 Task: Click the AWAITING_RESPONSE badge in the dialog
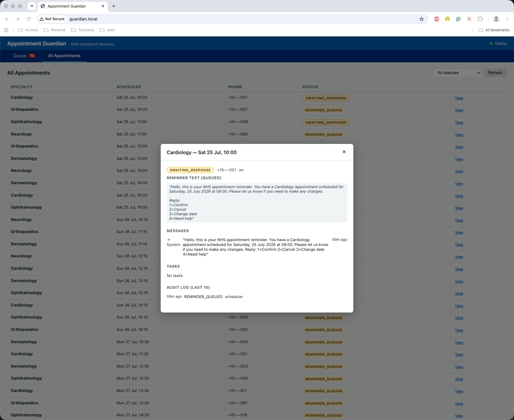point(190,170)
